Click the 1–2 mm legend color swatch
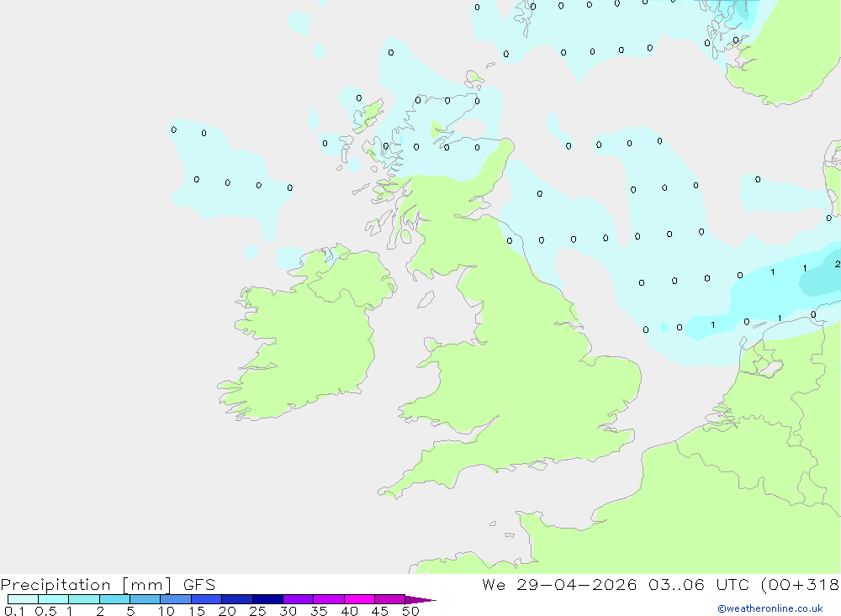The image size is (841, 616). [84, 599]
